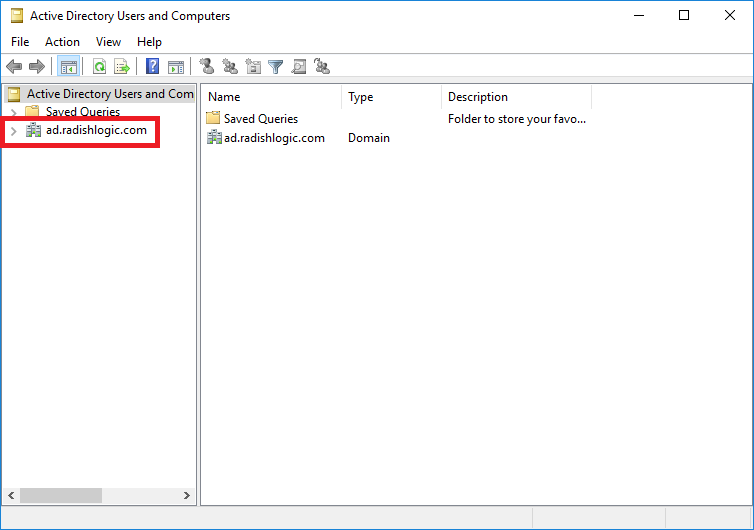Screen dimensions: 754x530
Task: Minimize the window
Action: tap(639, 15)
